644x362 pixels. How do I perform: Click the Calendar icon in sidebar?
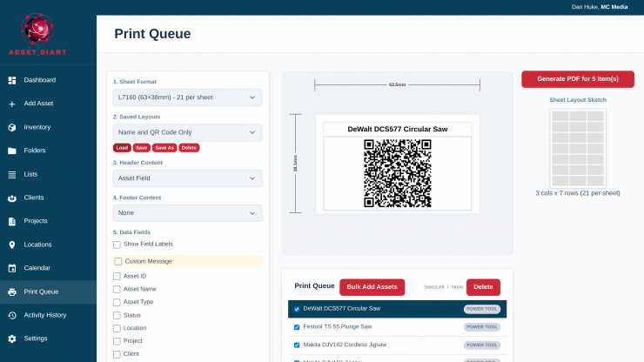point(12,268)
